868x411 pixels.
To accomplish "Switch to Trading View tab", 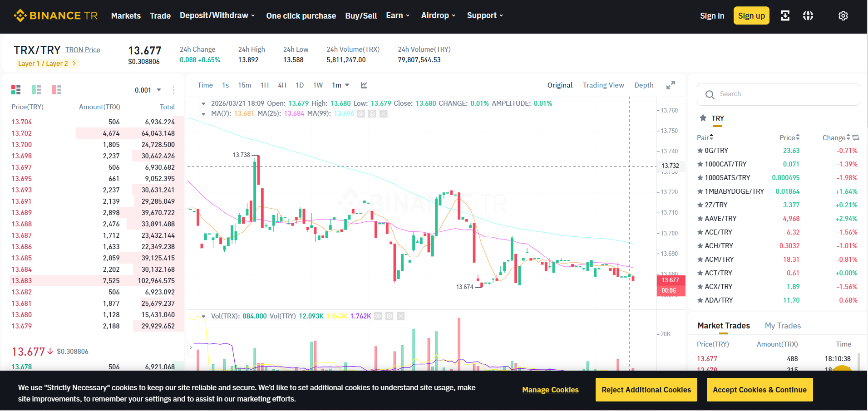I will click(603, 85).
